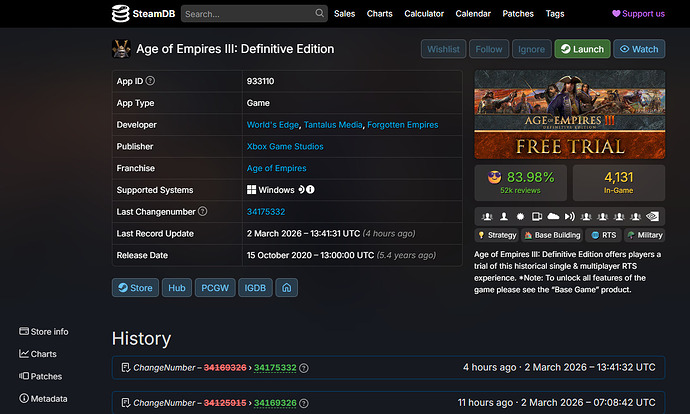Toggle Follow for this game

[x=489, y=49]
